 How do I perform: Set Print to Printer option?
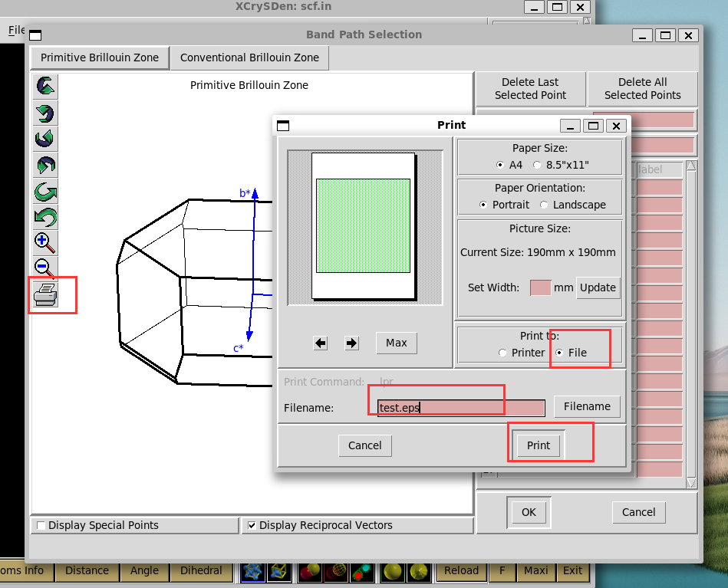pos(522,353)
